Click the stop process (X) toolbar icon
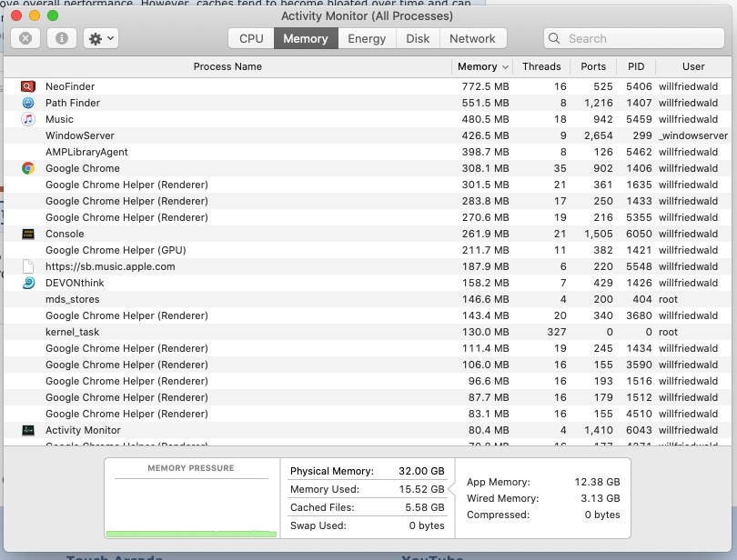 [x=25, y=38]
